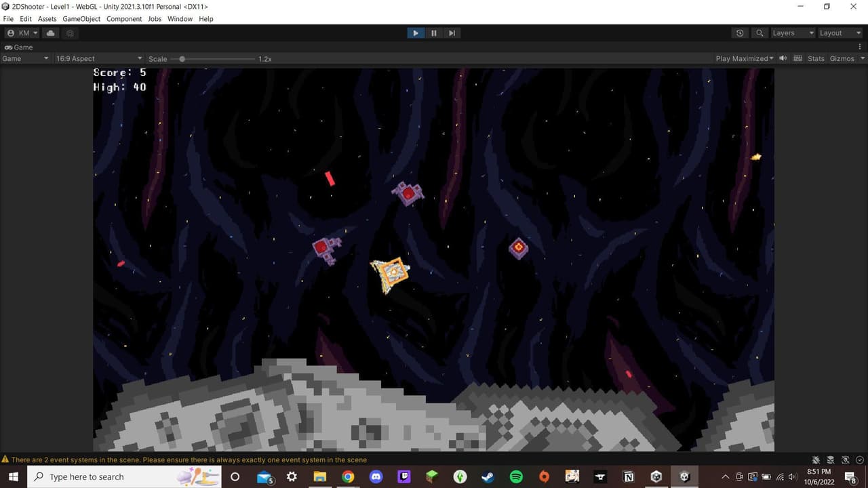Toggle the Mute Audio speaker icon

point(783,58)
